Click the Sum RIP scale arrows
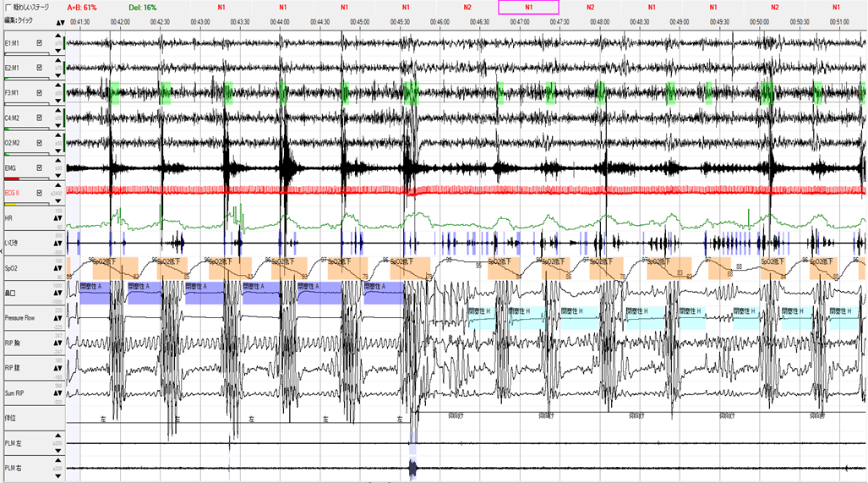Viewport: 868px width, 483px height. pos(58,392)
